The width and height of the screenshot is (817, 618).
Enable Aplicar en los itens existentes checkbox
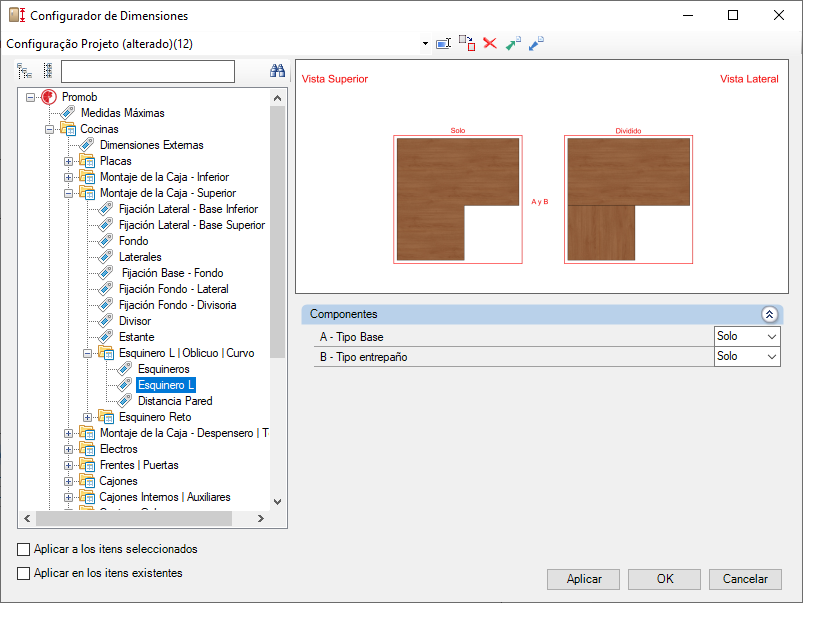point(23,573)
